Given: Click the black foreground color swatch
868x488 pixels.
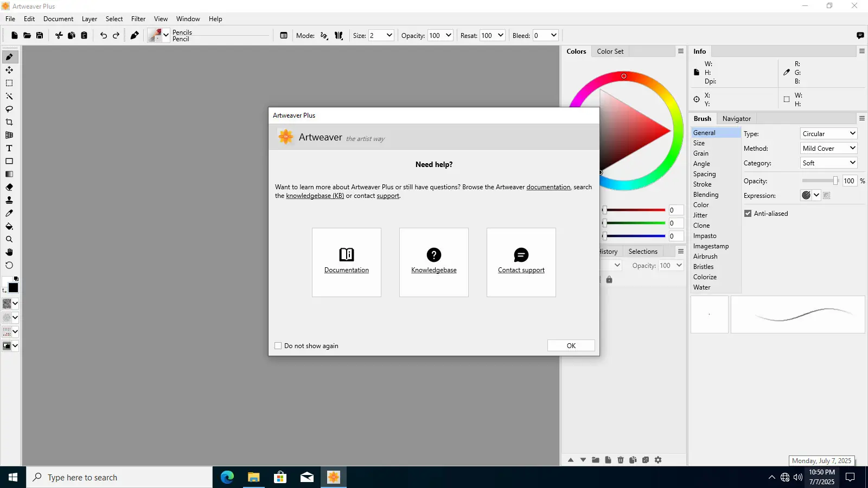Looking at the screenshot, I should [14, 288].
